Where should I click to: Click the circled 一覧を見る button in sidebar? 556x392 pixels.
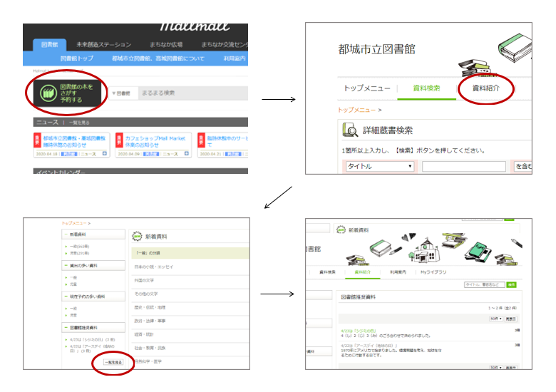coord(113,362)
